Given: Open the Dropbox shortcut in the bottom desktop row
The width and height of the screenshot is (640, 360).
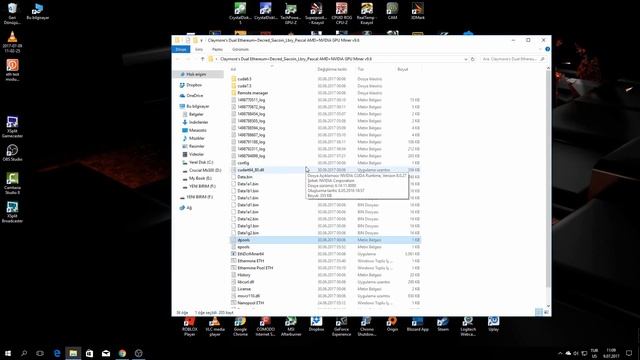Looking at the screenshot, I should 316,324.
